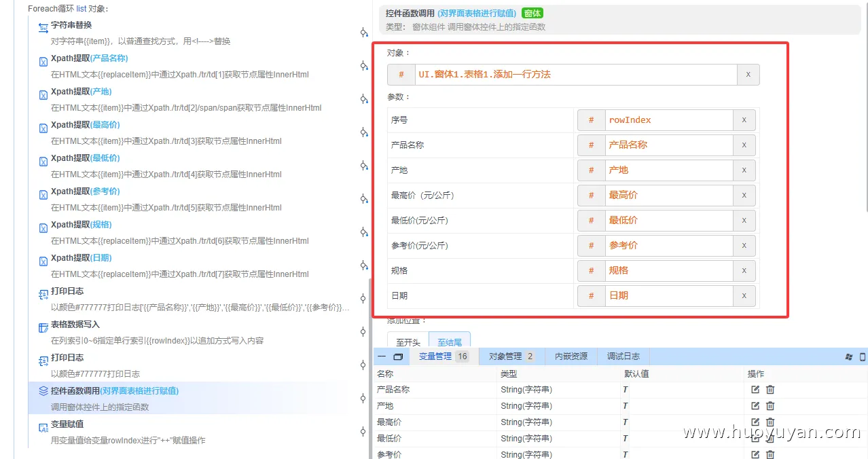This screenshot has width=868, height=459.
Task: Delete the 产品名称 variable with trash icon
Action: click(x=770, y=390)
